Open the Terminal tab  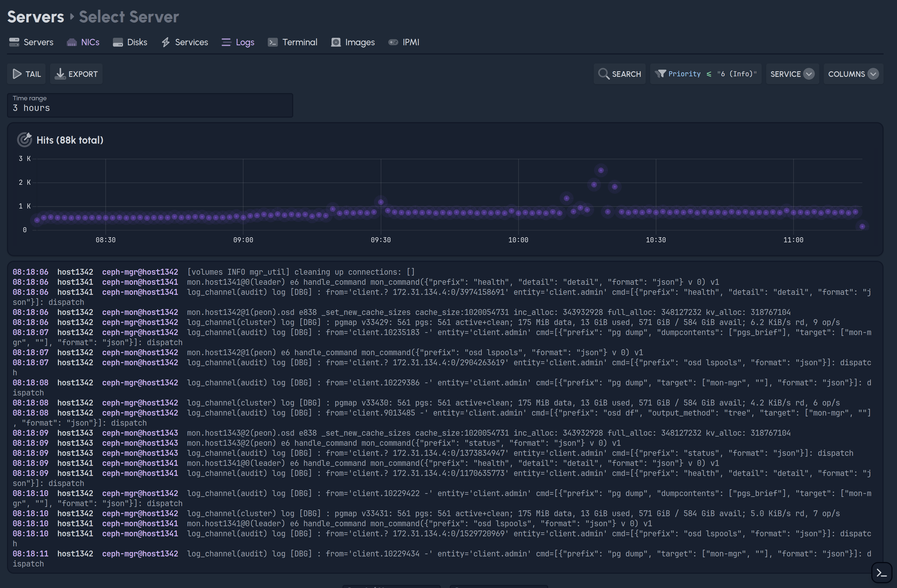coord(293,42)
